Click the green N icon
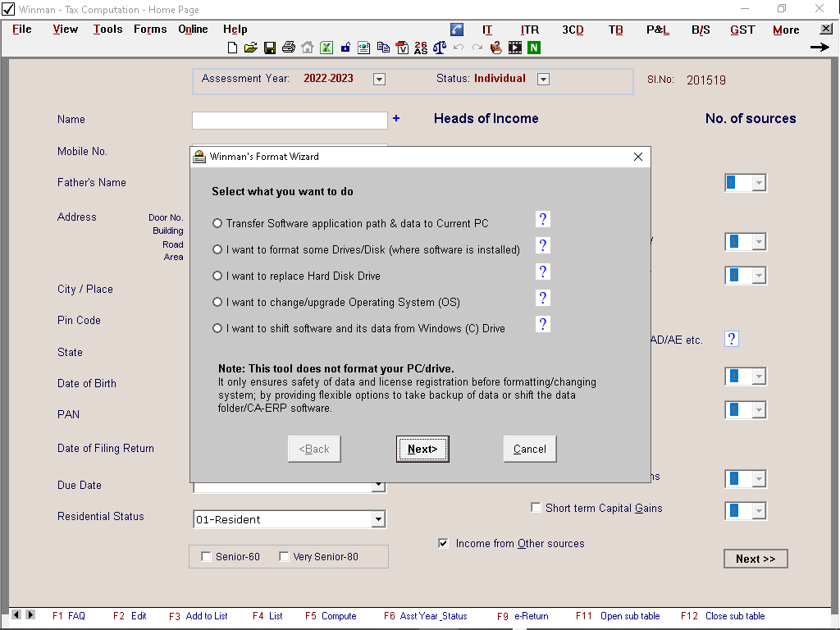Screen dimensions: 840x630 point(534,48)
